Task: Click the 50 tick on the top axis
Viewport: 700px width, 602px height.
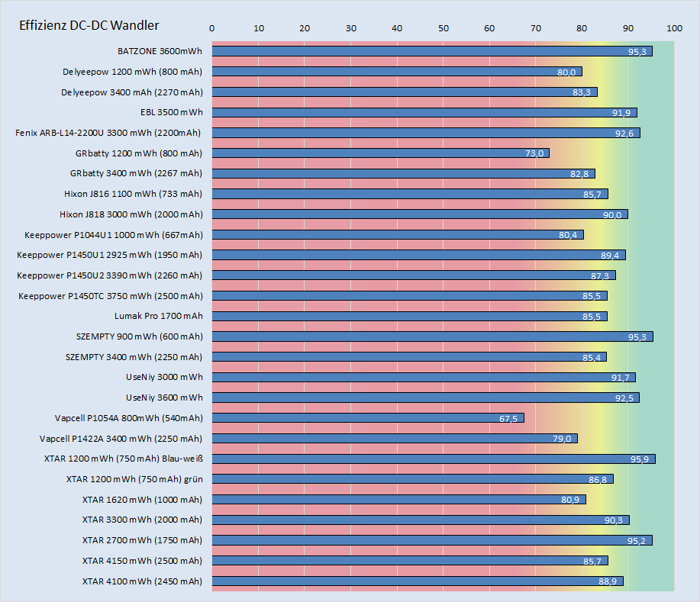Action: [443, 28]
